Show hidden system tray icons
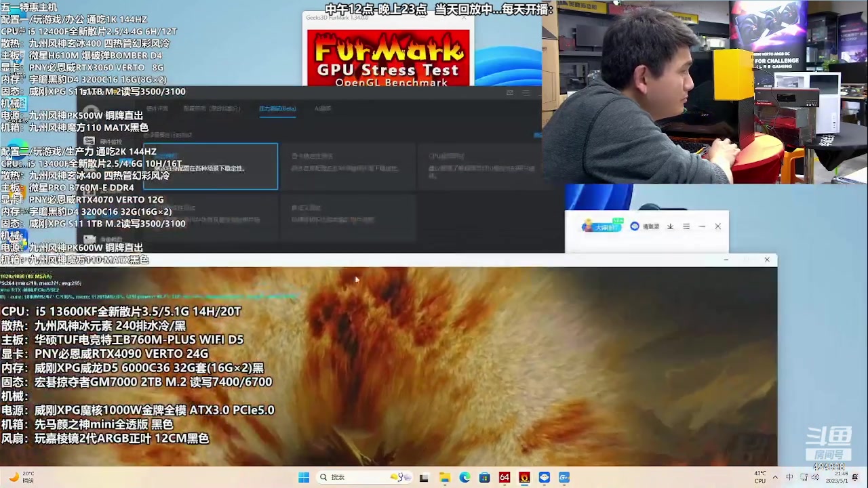 tap(775, 477)
